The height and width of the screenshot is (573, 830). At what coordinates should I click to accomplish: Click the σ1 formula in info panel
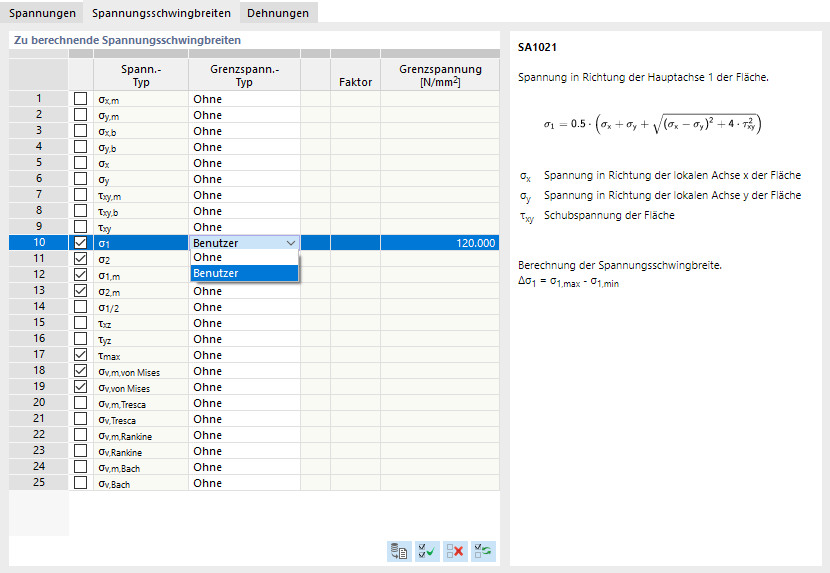coord(652,124)
